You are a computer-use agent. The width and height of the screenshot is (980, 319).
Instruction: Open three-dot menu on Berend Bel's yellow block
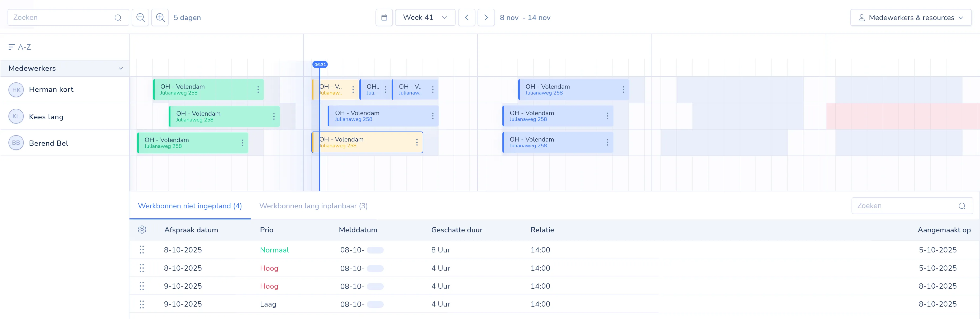pyautogui.click(x=417, y=142)
